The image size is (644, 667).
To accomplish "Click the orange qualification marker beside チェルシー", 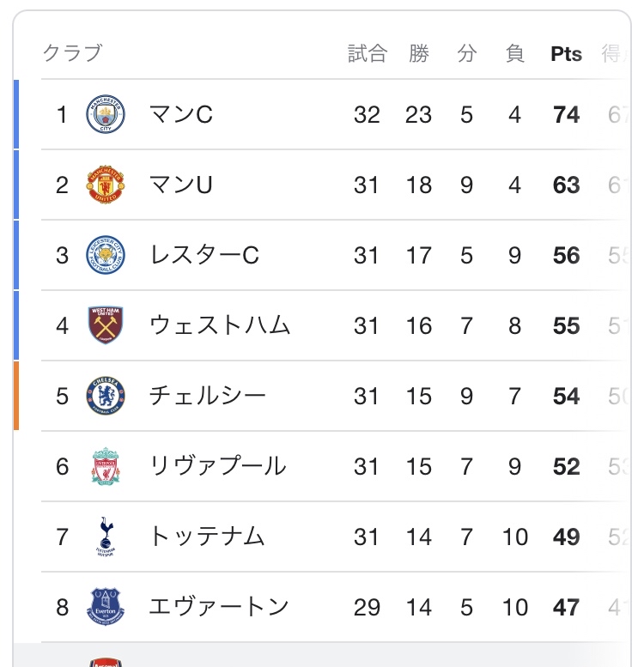I will point(16,397).
